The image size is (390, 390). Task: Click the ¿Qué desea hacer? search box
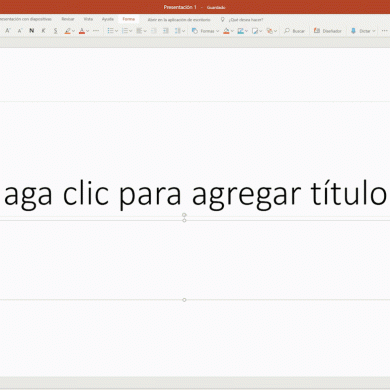click(246, 20)
